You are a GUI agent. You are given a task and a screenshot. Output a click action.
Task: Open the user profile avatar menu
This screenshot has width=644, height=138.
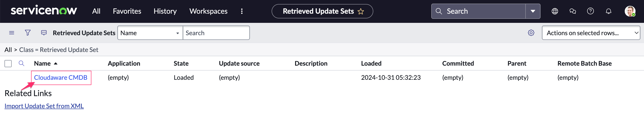point(629,11)
